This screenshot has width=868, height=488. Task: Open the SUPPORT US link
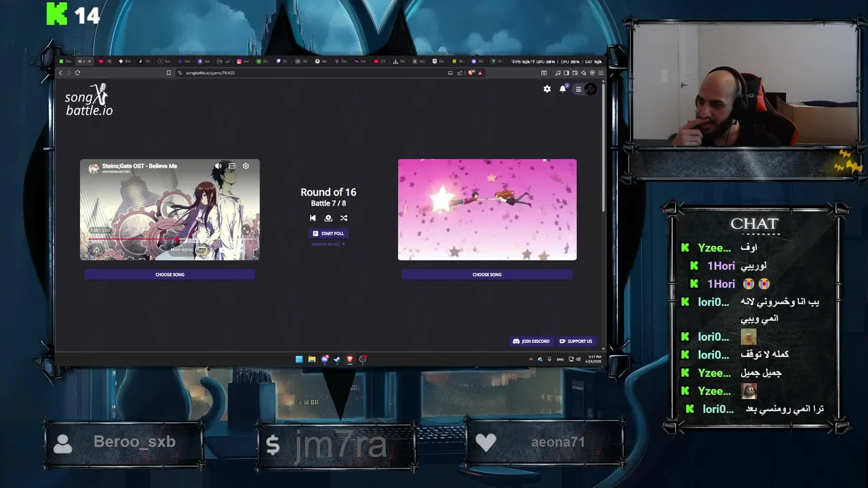[x=576, y=341]
